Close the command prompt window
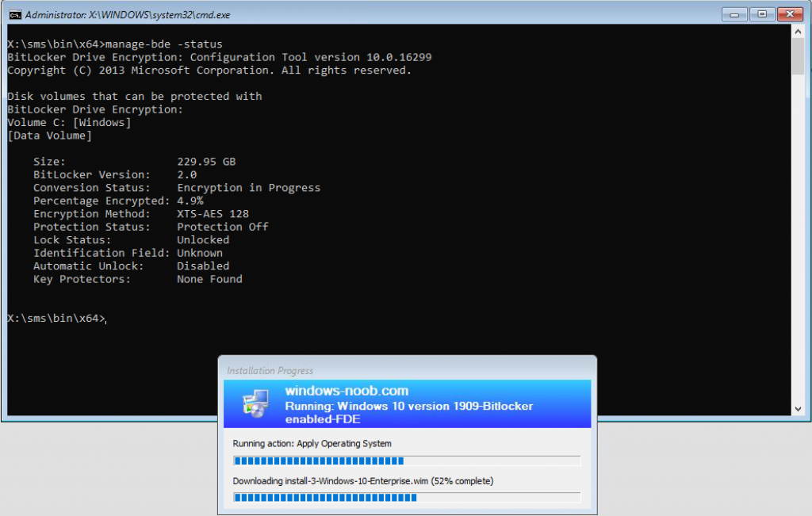This screenshot has width=812, height=516. pyautogui.click(x=789, y=13)
